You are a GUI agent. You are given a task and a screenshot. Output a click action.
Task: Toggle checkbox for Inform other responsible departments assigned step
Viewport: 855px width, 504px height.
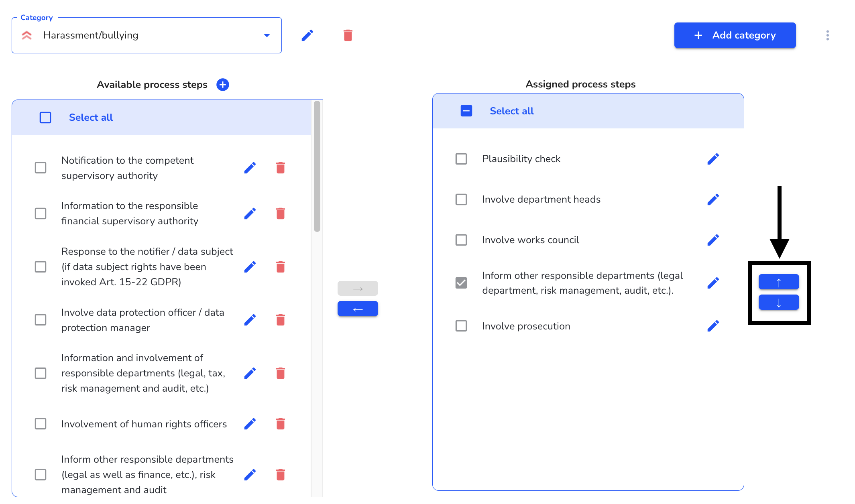pos(461,282)
